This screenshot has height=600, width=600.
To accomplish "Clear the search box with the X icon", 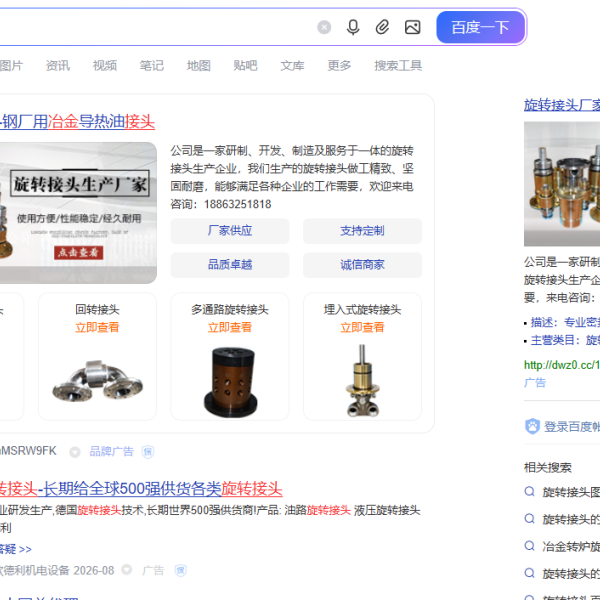I will point(324,27).
